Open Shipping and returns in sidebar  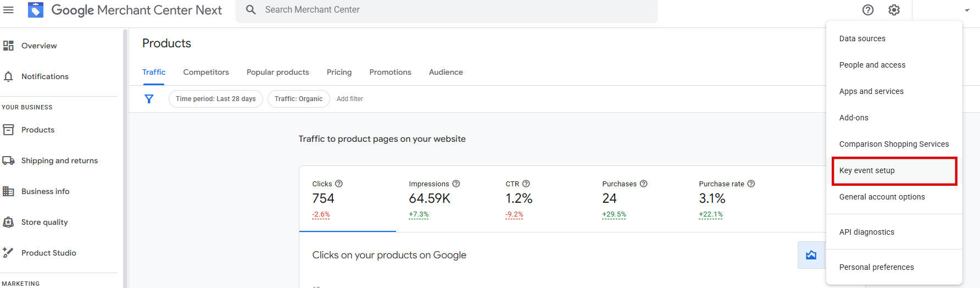(x=59, y=160)
